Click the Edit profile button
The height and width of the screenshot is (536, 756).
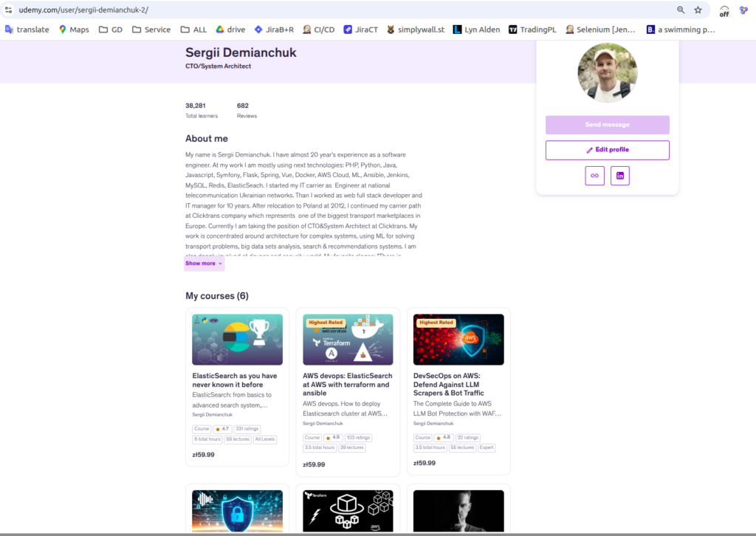607,150
